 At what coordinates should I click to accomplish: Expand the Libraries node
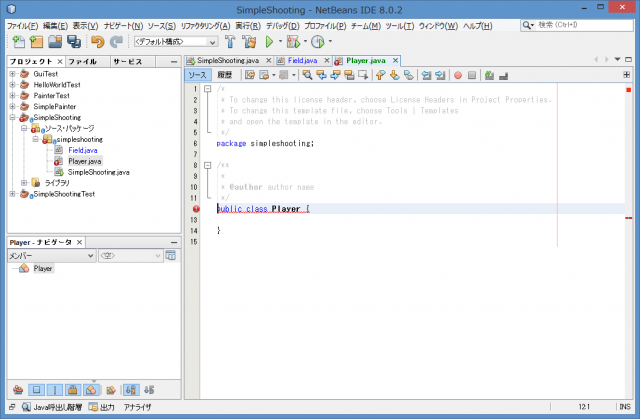24,183
